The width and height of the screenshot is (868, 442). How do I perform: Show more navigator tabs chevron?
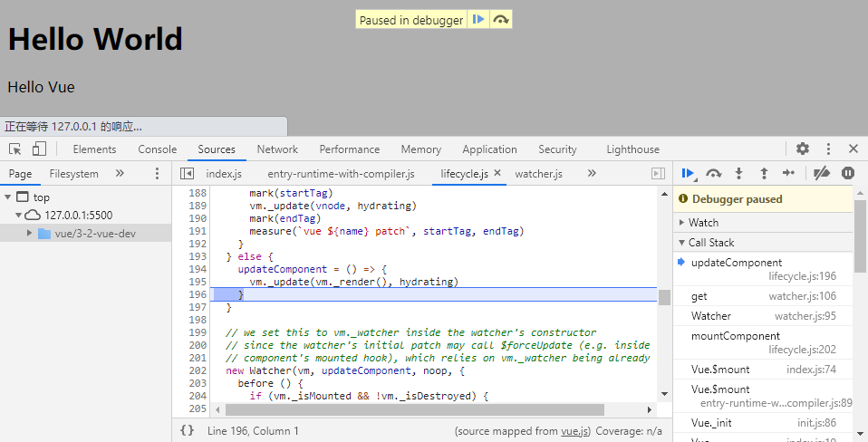pyautogui.click(x=120, y=173)
